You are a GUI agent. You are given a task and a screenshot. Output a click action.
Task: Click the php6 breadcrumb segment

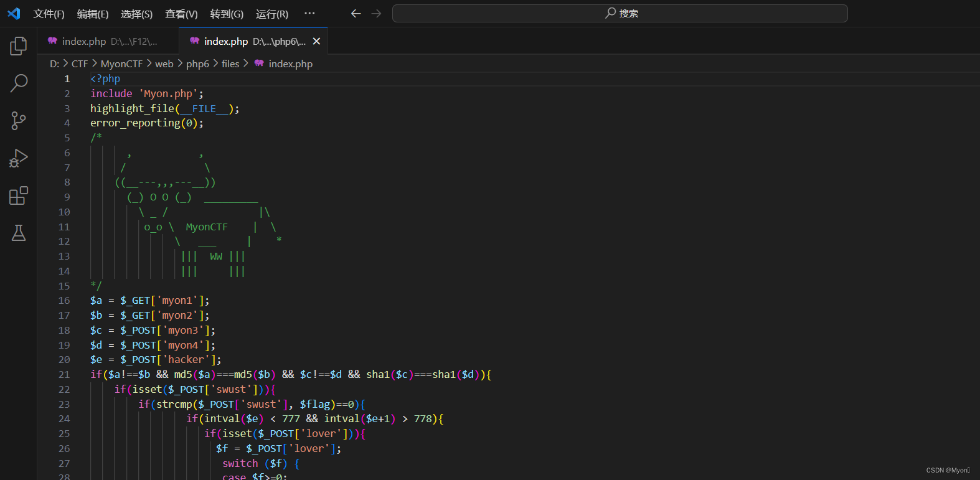tap(197, 64)
